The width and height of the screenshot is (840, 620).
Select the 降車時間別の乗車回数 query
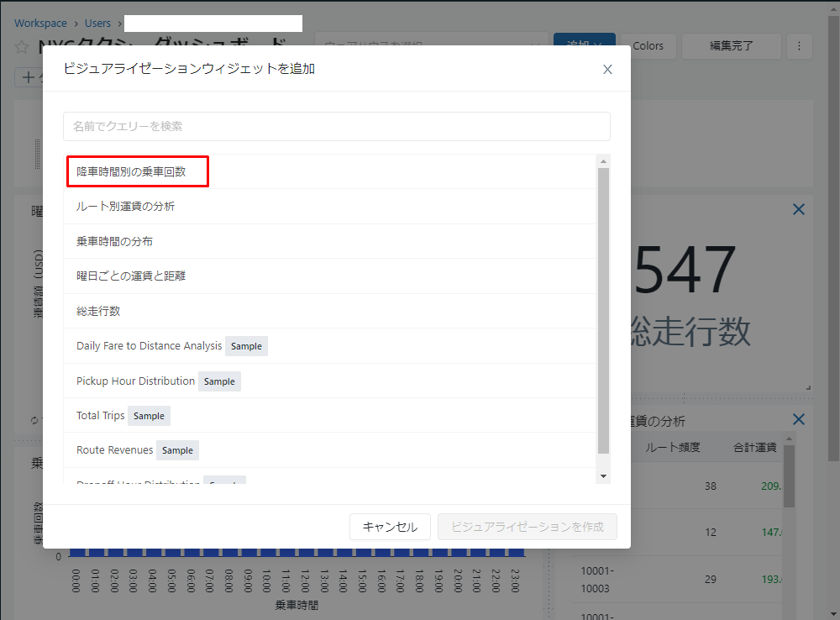point(131,171)
